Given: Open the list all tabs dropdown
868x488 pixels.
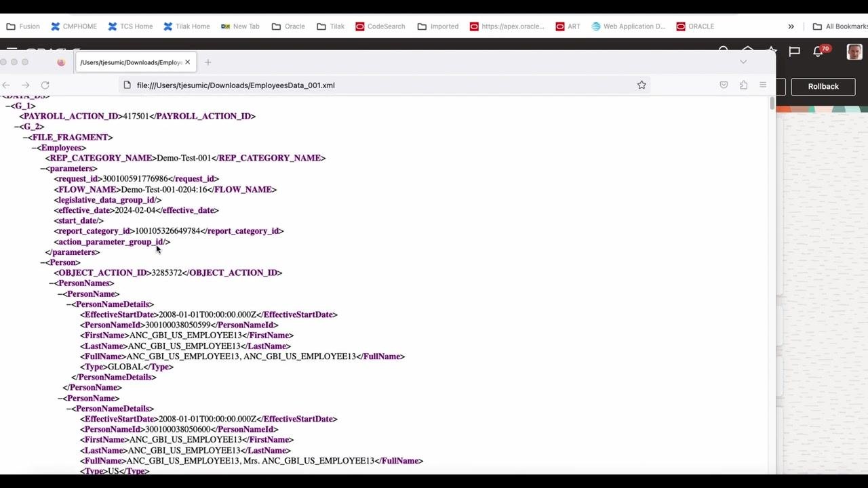Looking at the screenshot, I should [743, 62].
